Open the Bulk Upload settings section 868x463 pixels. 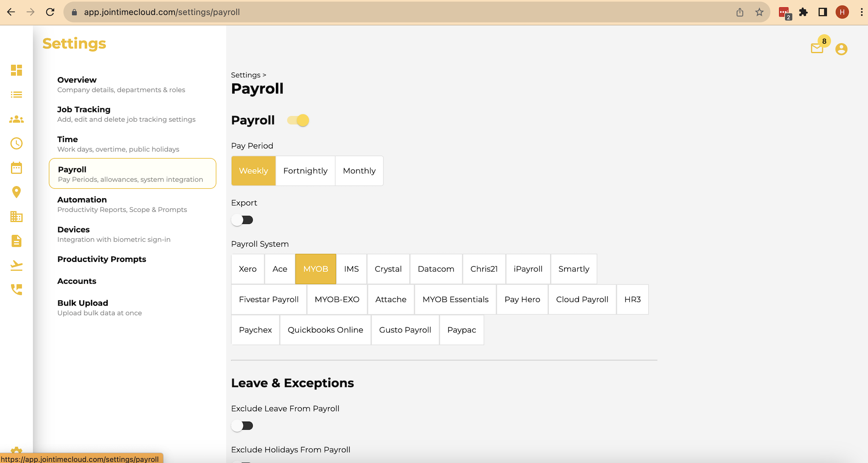click(x=83, y=303)
